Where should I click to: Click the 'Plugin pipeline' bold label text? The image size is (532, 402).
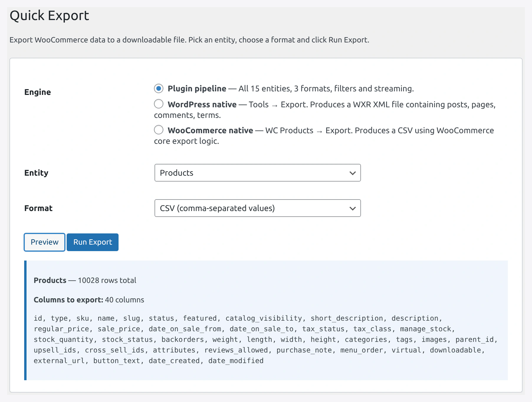click(197, 88)
